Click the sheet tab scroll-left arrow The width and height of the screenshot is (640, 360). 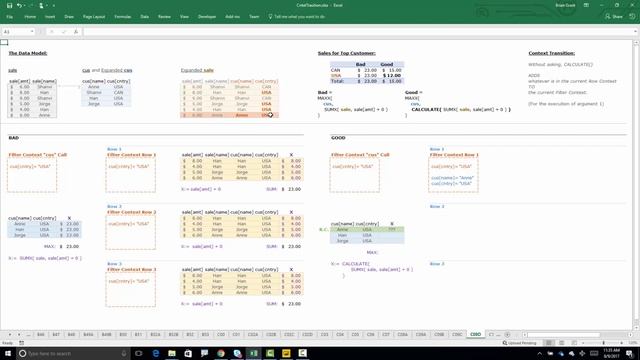(10, 334)
